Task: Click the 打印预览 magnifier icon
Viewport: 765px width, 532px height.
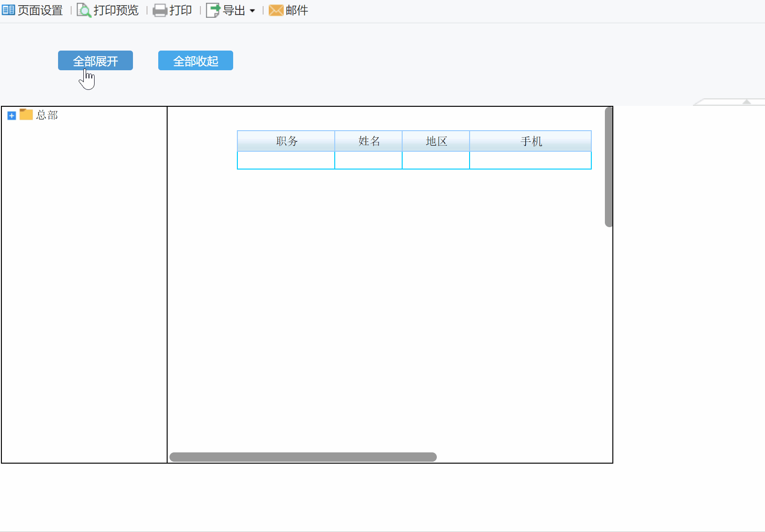Action: [x=84, y=10]
